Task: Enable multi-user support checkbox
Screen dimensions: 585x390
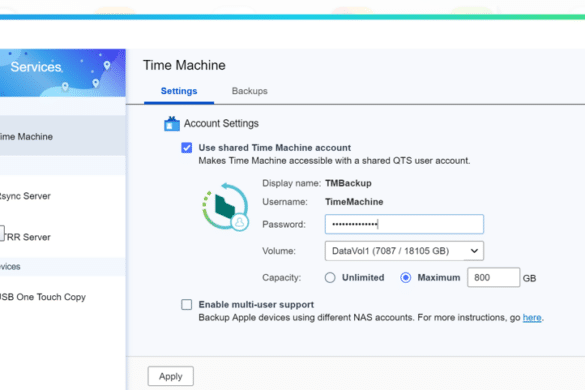Action: pyautogui.click(x=187, y=305)
